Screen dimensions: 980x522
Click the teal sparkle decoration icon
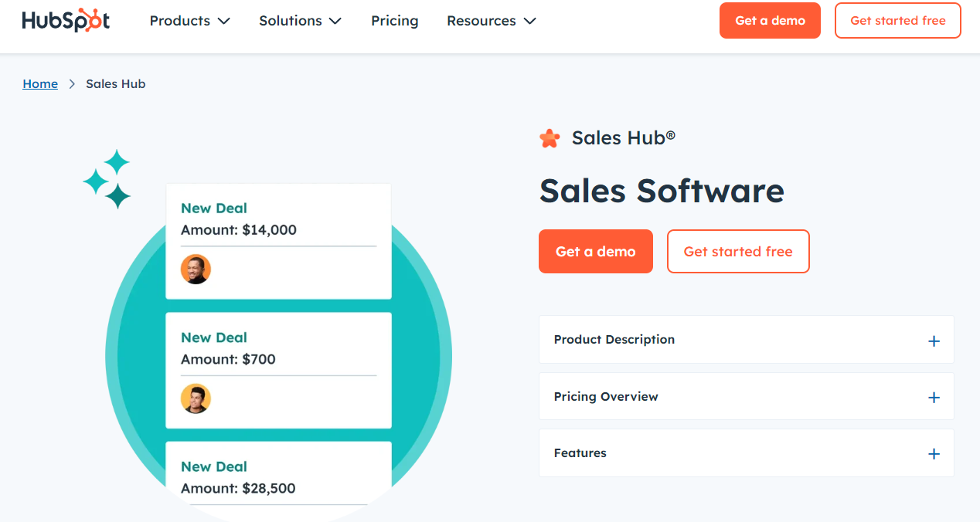click(x=107, y=178)
